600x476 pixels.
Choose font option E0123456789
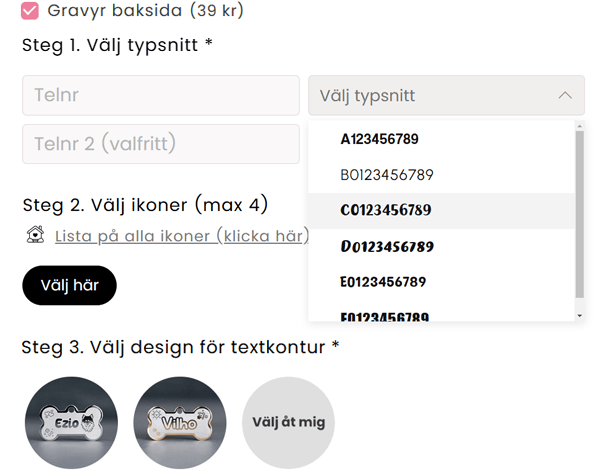click(x=384, y=282)
